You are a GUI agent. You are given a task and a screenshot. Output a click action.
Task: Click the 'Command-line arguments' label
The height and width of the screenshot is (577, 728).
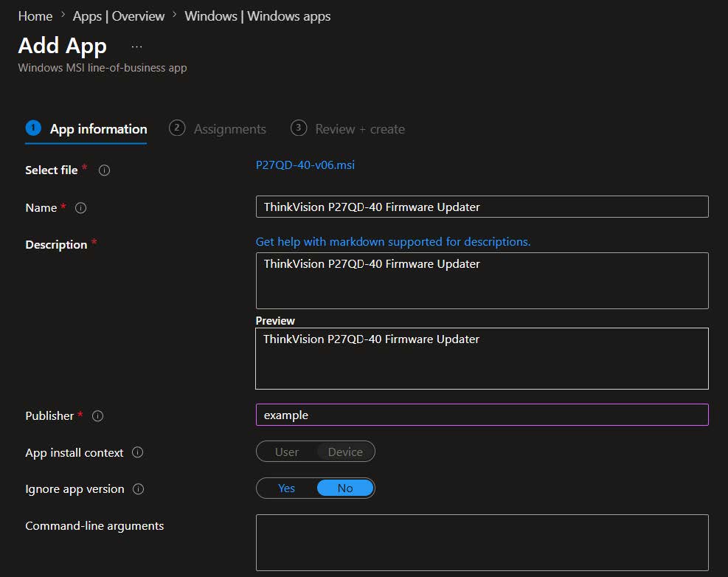click(94, 526)
